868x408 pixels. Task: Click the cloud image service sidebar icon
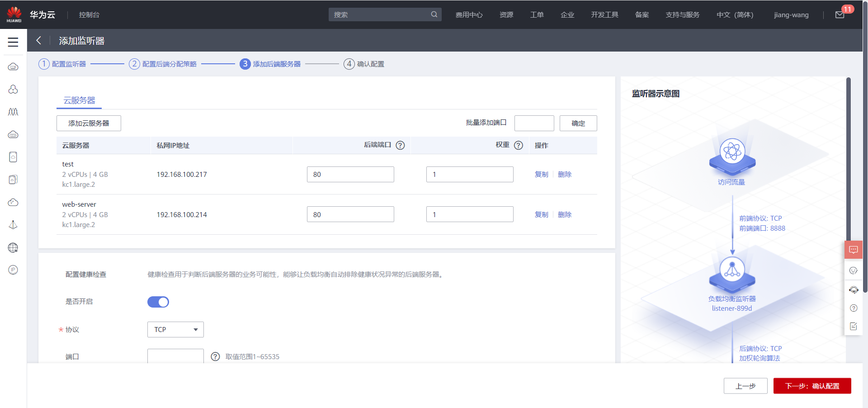pyautogui.click(x=13, y=180)
